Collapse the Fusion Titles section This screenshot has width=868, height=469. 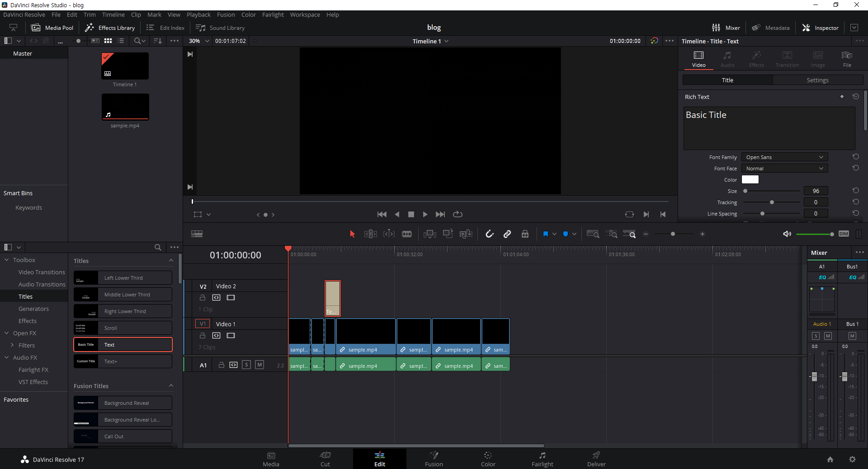click(171, 386)
